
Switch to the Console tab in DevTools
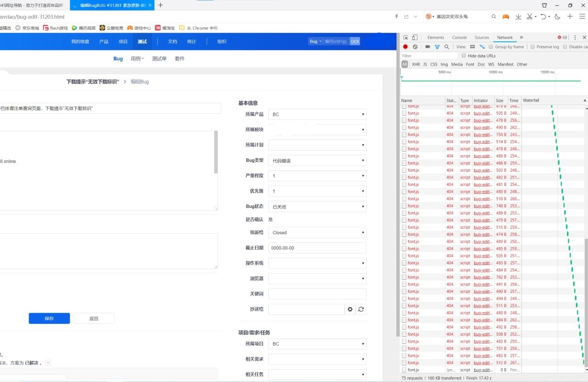point(459,38)
